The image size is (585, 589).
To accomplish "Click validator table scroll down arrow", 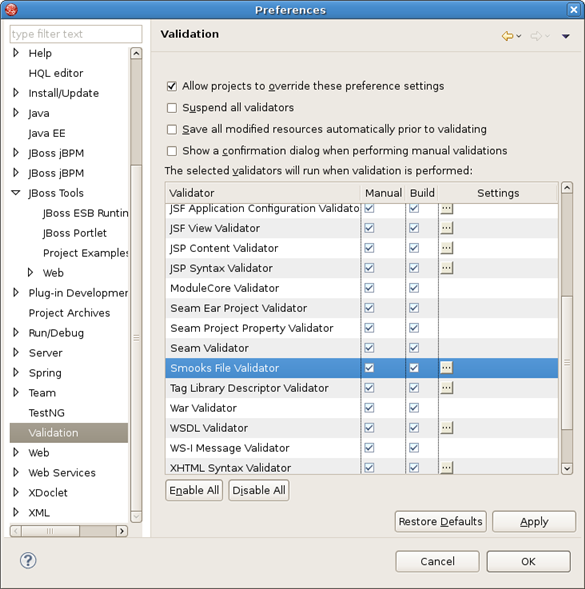I will coord(567,468).
